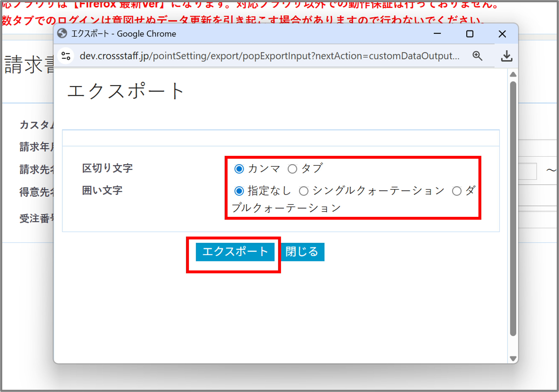Screen dimensions: 559x392
Task: Click the エクスポート - Google Chrome title text
Action: click(x=124, y=34)
